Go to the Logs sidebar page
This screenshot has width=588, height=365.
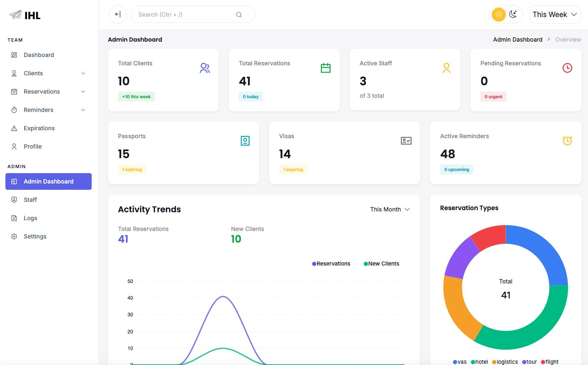tap(30, 218)
